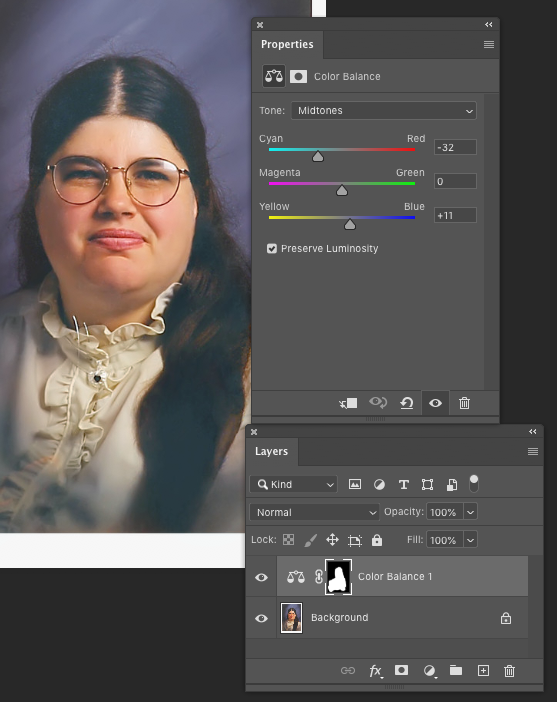Close the Layers panel
557x702 pixels.
tap(254, 432)
